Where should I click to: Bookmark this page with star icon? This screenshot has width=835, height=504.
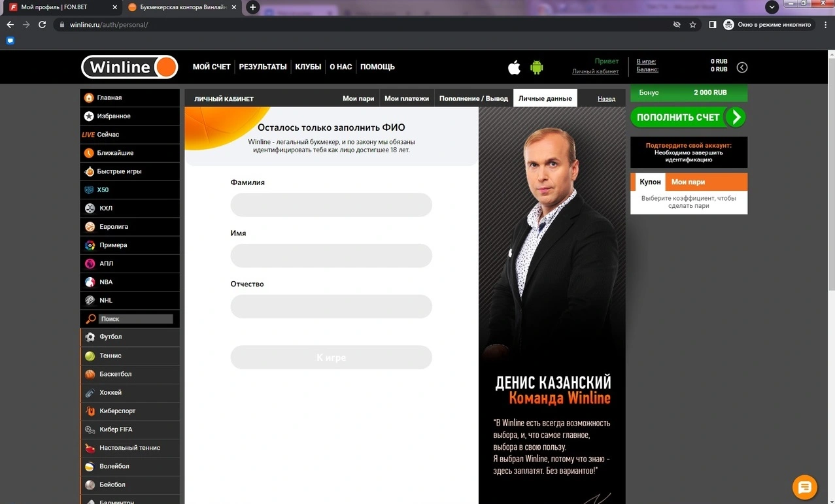692,25
